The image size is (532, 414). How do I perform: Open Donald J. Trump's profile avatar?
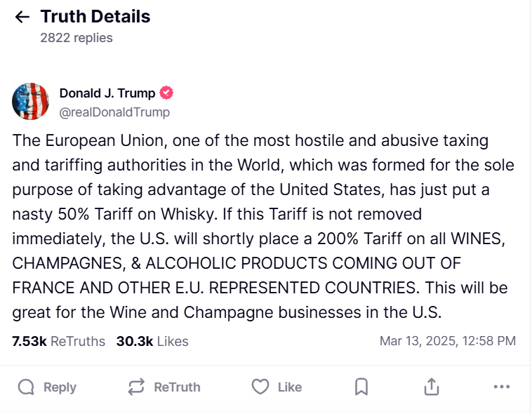coord(31,101)
